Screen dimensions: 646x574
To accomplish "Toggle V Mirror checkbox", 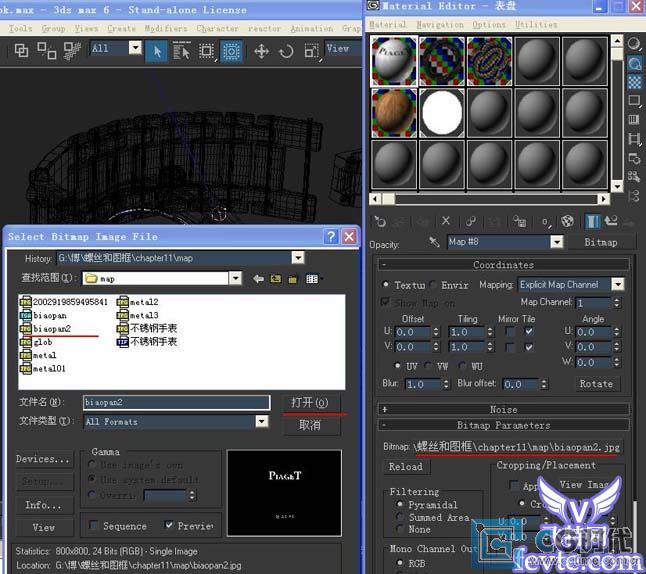I will click(510, 347).
